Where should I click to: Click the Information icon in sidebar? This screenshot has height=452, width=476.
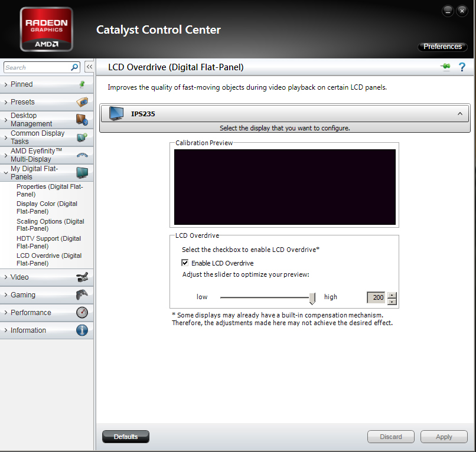82,330
